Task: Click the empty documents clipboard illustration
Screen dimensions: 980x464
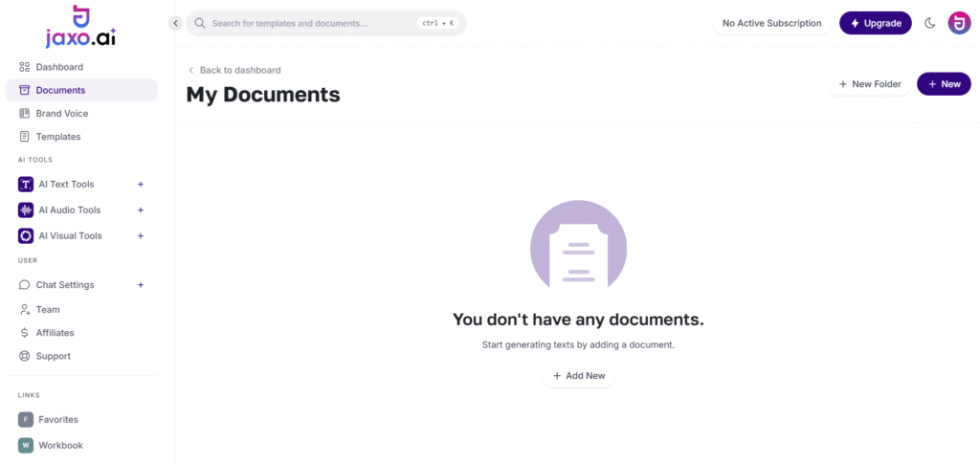Action: pos(578,244)
